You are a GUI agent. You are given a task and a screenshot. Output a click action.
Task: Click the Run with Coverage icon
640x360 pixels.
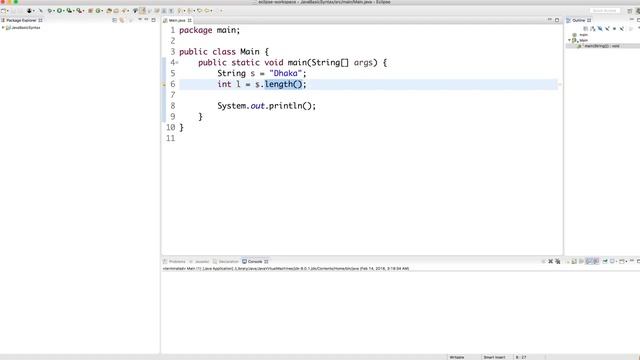(69, 11)
